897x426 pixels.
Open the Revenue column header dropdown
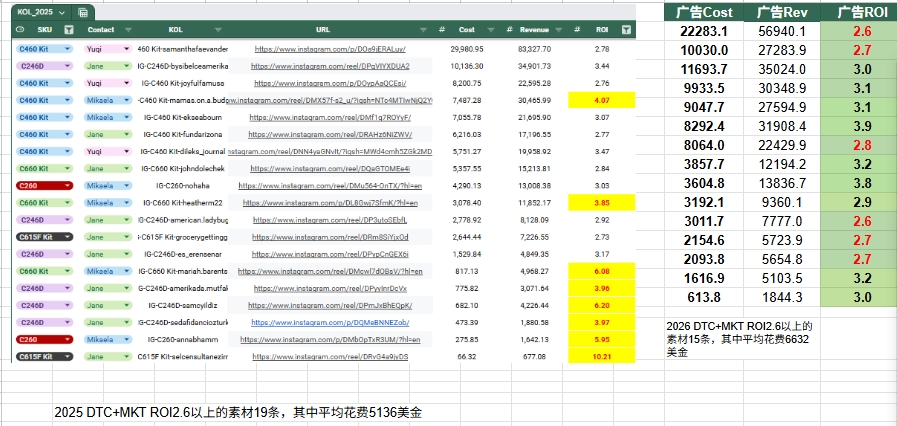[559, 30]
